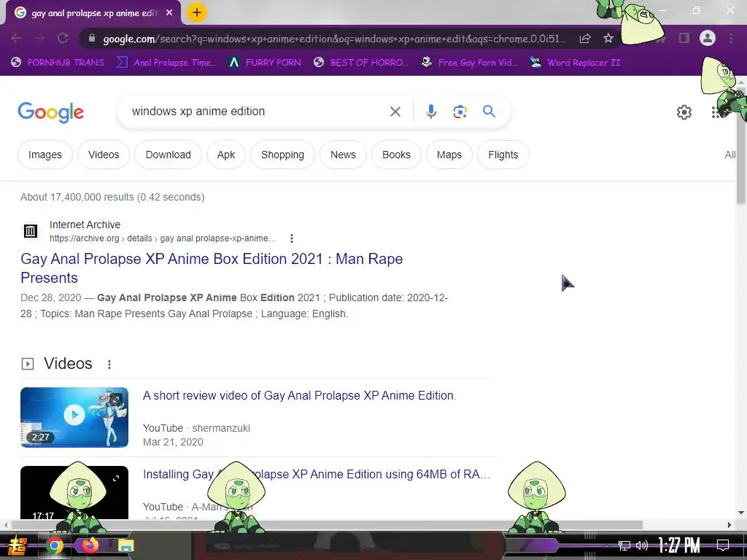This screenshot has width=747, height=560.
Task: Click the vertical scrollbar down arrow
Action: coord(741,513)
